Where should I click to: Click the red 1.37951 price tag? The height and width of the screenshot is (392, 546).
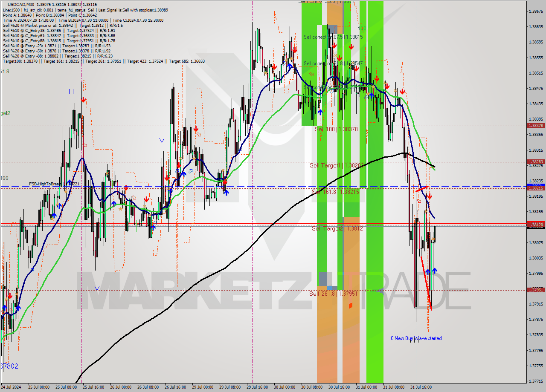pyautogui.click(x=536, y=290)
